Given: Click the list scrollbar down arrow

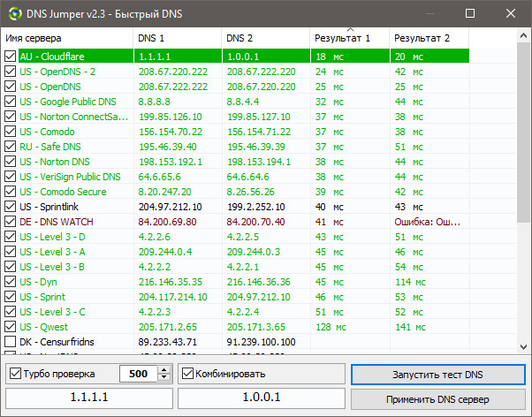Looking at the screenshot, I should point(523,347).
